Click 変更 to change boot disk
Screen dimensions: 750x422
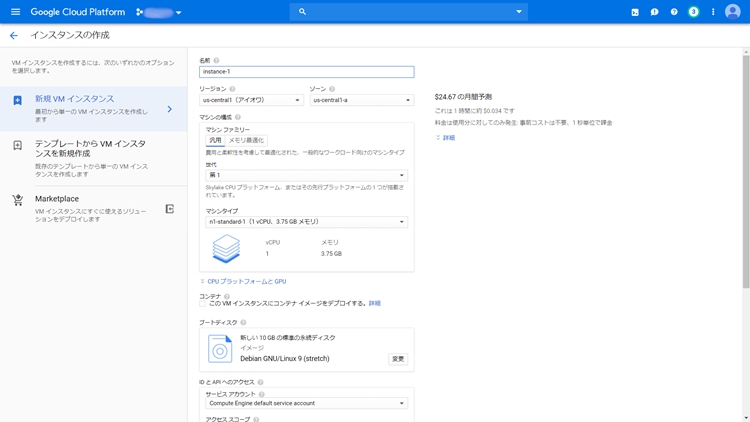point(398,359)
